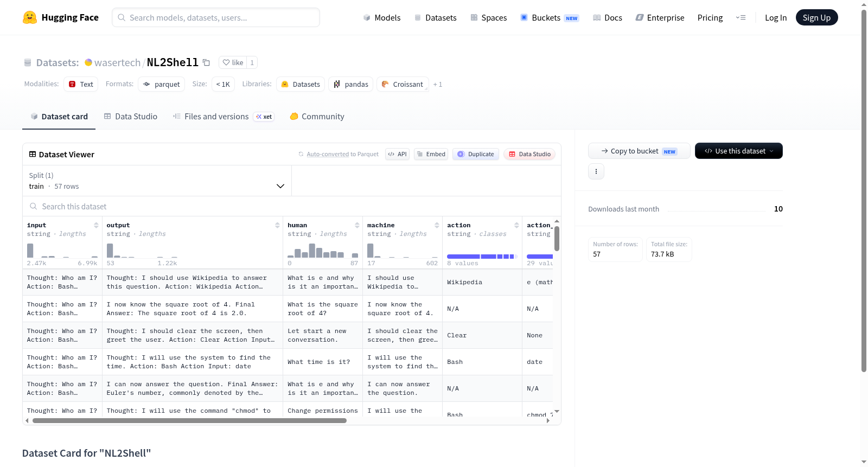Image resolution: width=868 pixels, height=467 pixels.
Task: Open the Pricing page
Action: pos(710,18)
